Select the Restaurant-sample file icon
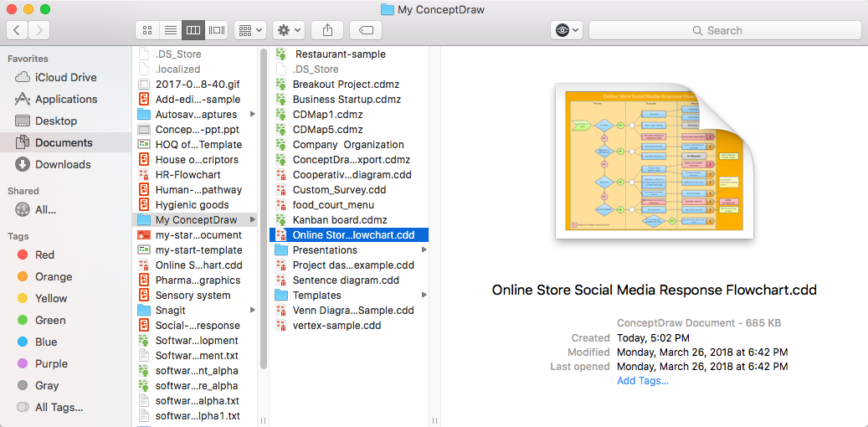This screenshot has height=427, width=868. click(282, 54)
